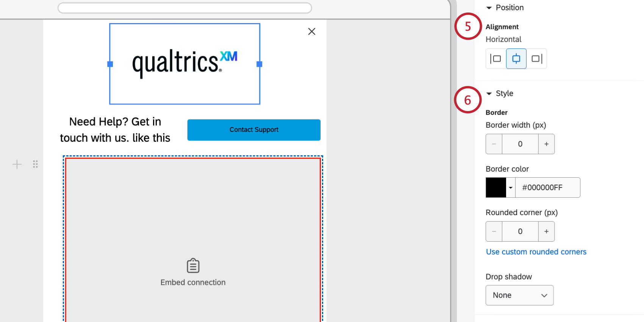
Task: Select center horizontal alignment icon
Action: pos(516,59)
